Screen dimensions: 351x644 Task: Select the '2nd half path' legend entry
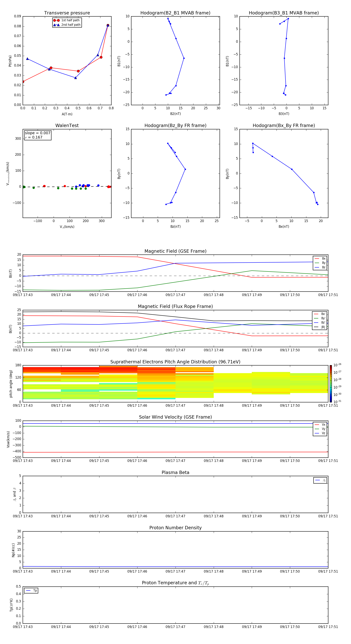(x=67, y=25)
